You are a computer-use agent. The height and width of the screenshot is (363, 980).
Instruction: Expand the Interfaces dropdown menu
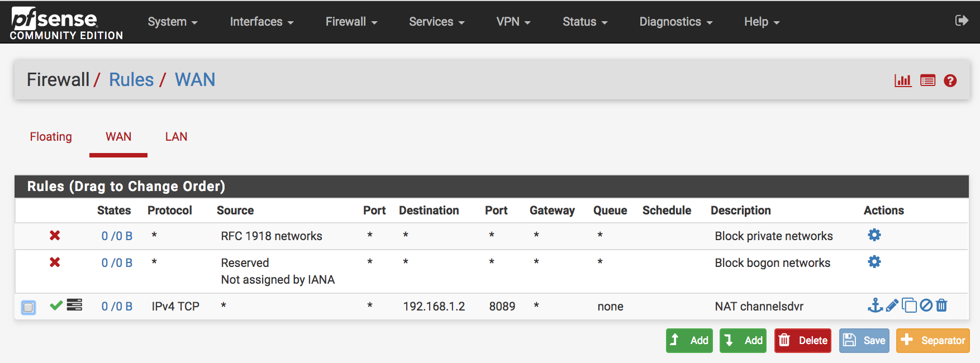point(261,22)
